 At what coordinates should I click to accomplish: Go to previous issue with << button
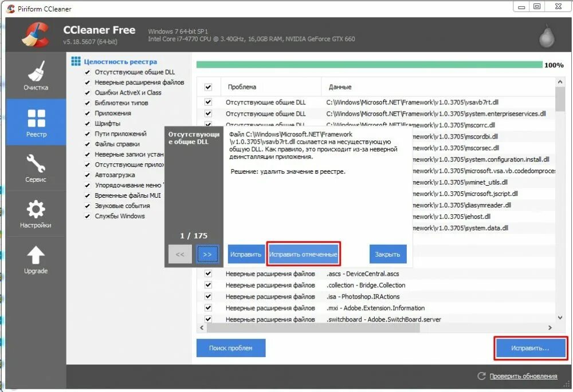(180, 254)
